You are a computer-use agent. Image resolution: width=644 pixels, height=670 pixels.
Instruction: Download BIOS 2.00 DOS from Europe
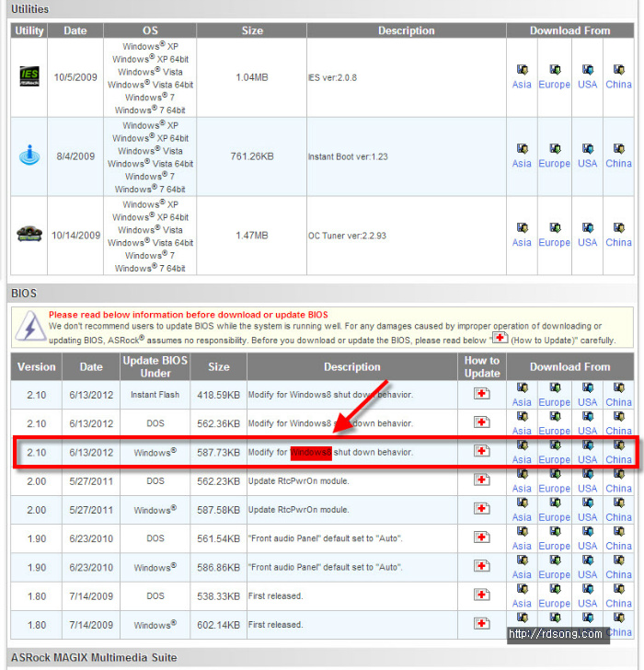click(554, 481)
